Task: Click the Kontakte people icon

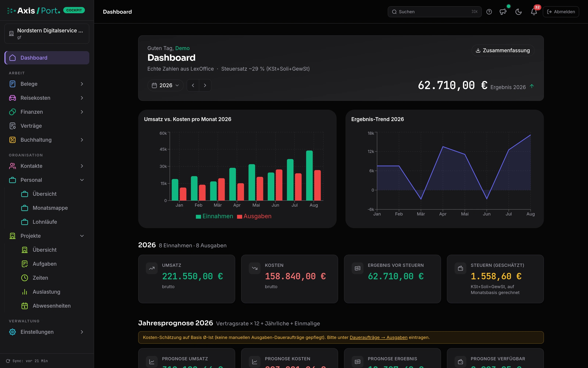Action: tap(12, 166)
